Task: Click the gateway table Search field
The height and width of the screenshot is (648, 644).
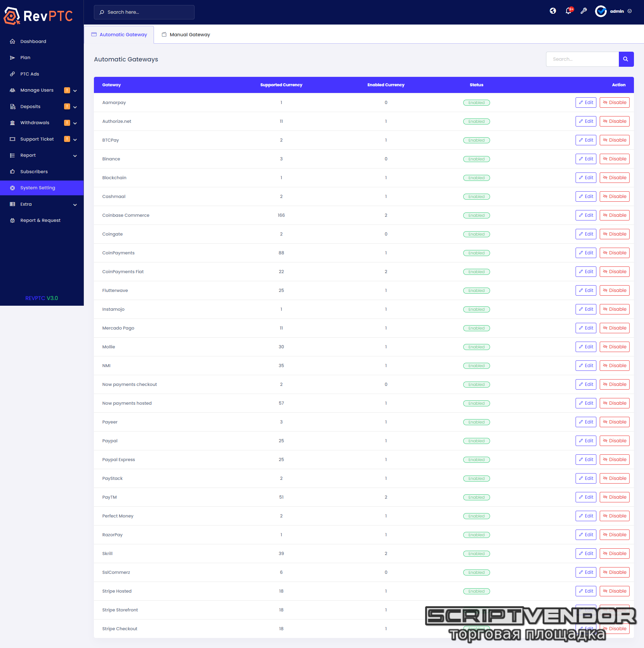Action: click(582, 59)
